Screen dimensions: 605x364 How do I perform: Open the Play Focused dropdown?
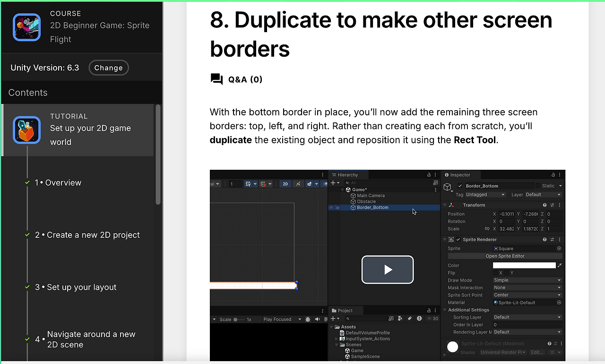click(x=283, y=320)
